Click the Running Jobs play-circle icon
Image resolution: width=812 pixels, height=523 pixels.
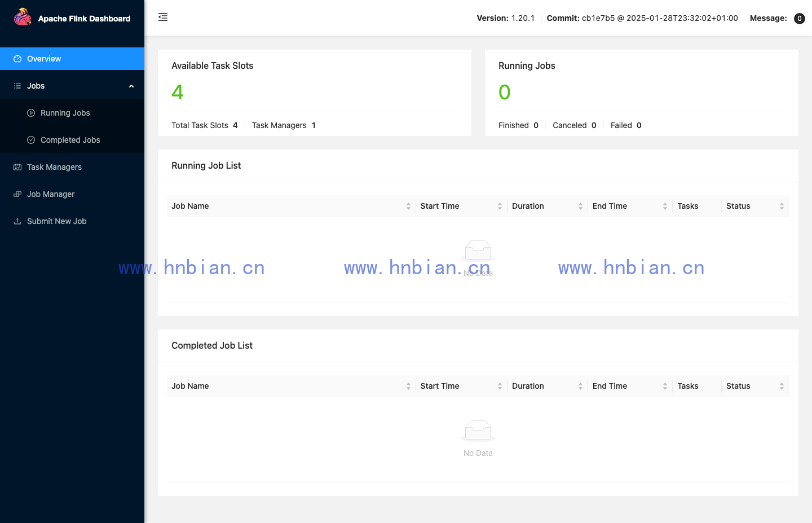click(x=31, y=113)
